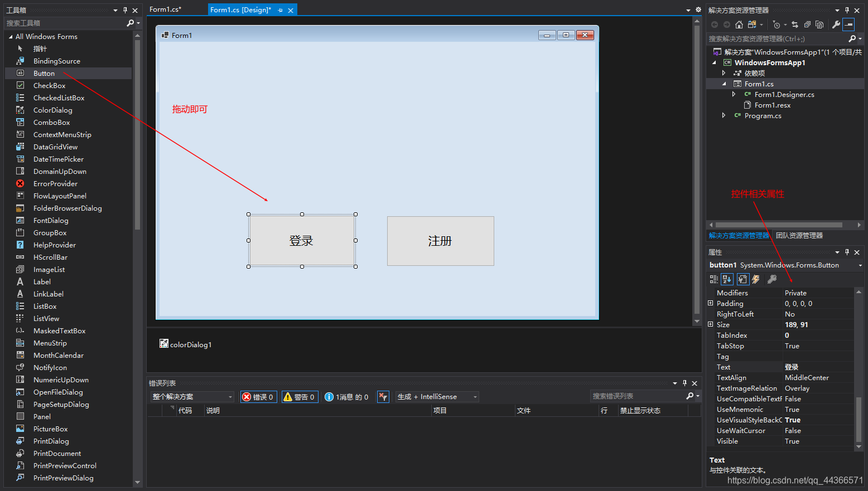This screenshot has width=868, height=491.
Task: Expand Form1.Designer.cs node
Action: tap(734, 94)
